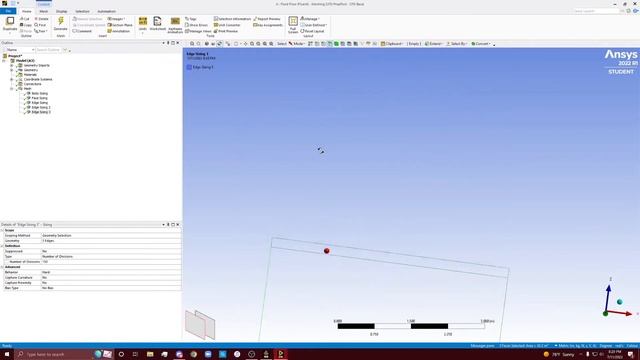Open the Tags tool

[191, 19]
